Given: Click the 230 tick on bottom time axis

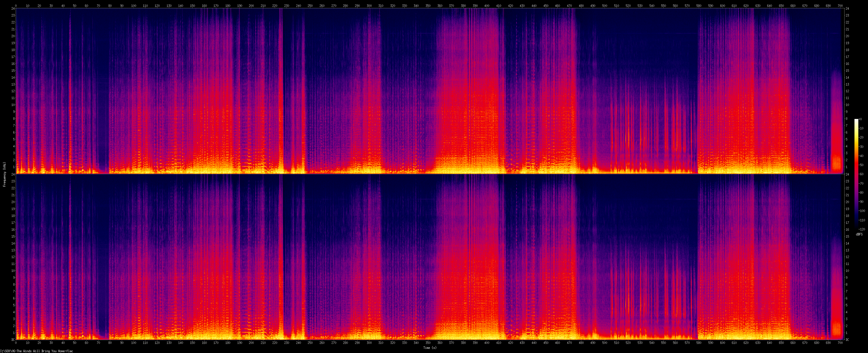Looking at the screenshot, I should click(286, 343).
